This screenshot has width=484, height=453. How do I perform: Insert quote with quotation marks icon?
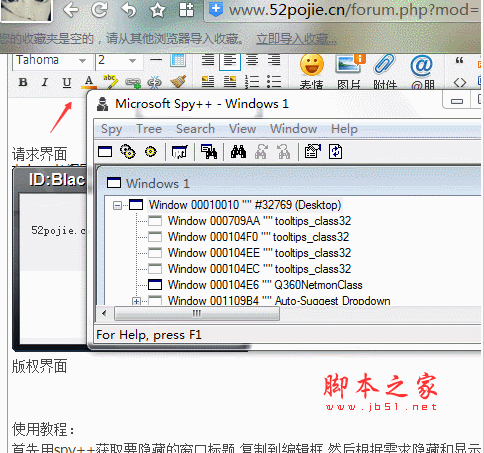tap(459, 61)
